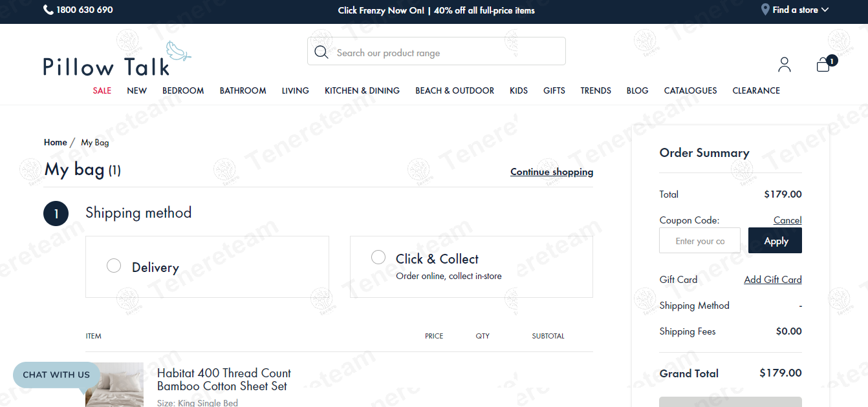Viewport: 868px width, 407px height.
Task: Go to the BLOG page
Action: (638, 90)
